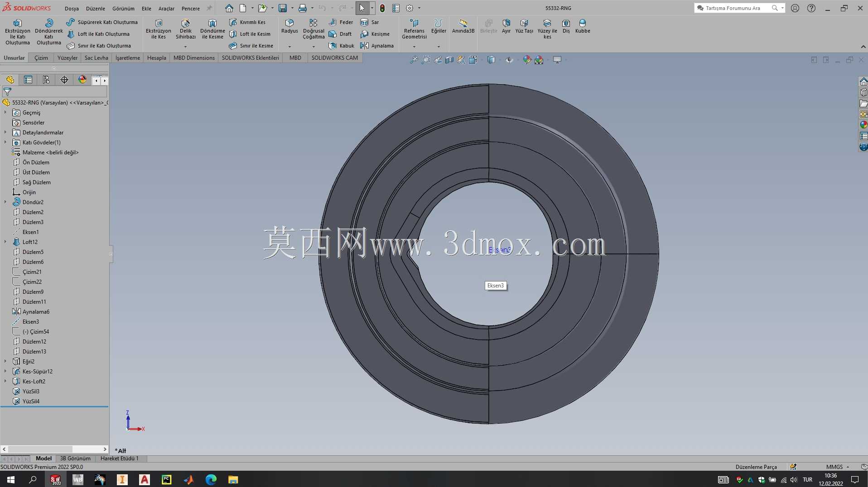The height and width of the screenshot is (487, 868).
Task: Switch to the SOLIDWORKS CAM tab
Action: tap(335, 58)
